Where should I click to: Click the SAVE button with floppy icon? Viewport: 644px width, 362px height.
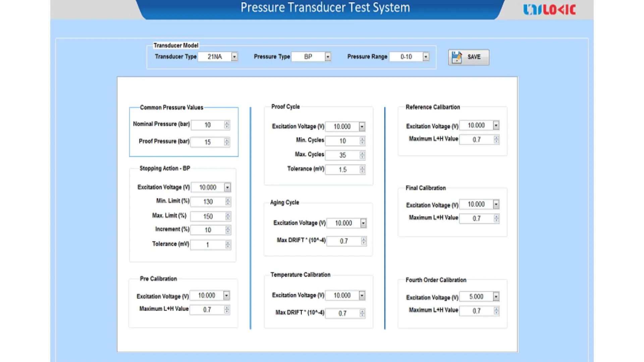click(469, 57)
